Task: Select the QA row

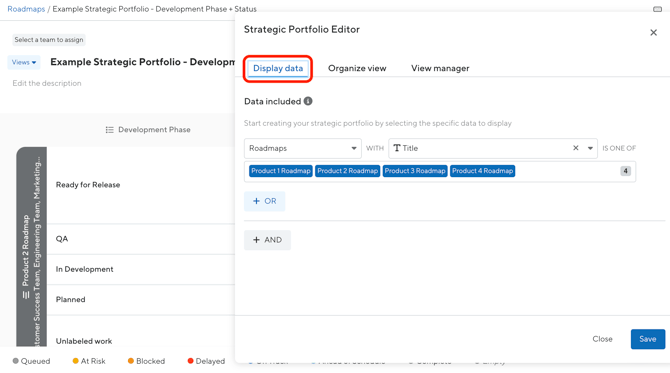Action: [141, 239]
